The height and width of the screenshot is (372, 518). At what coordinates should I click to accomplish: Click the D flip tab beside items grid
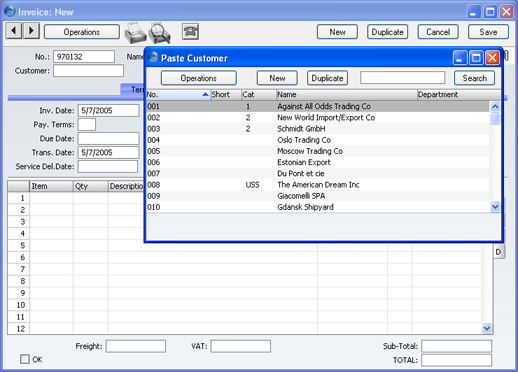(499, 252)
